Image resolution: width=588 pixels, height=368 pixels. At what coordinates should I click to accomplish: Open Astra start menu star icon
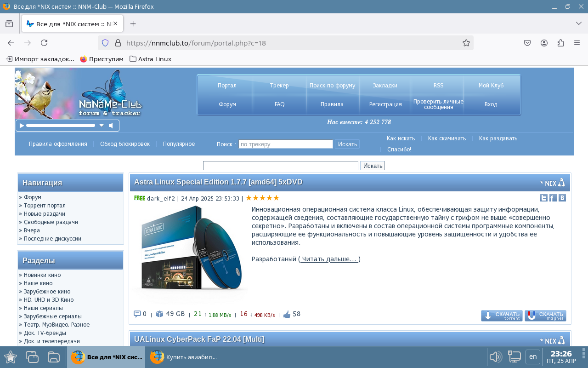point(11,357)
